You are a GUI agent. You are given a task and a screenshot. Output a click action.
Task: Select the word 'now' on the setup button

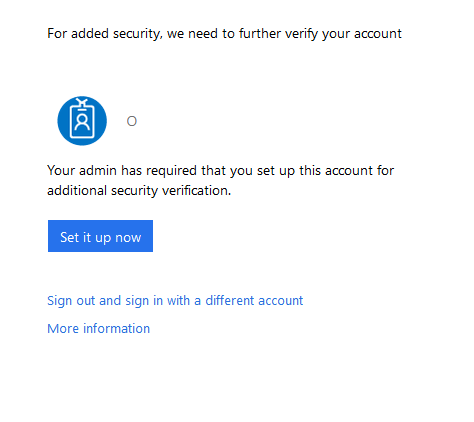(128, 238)
